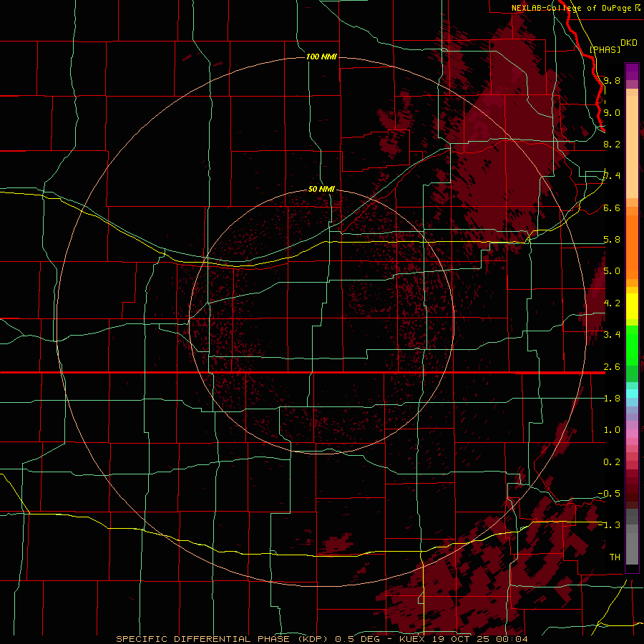Click the 5.0 value on the color scale
This screenshot has width=644, height=644.
[612, 271]
